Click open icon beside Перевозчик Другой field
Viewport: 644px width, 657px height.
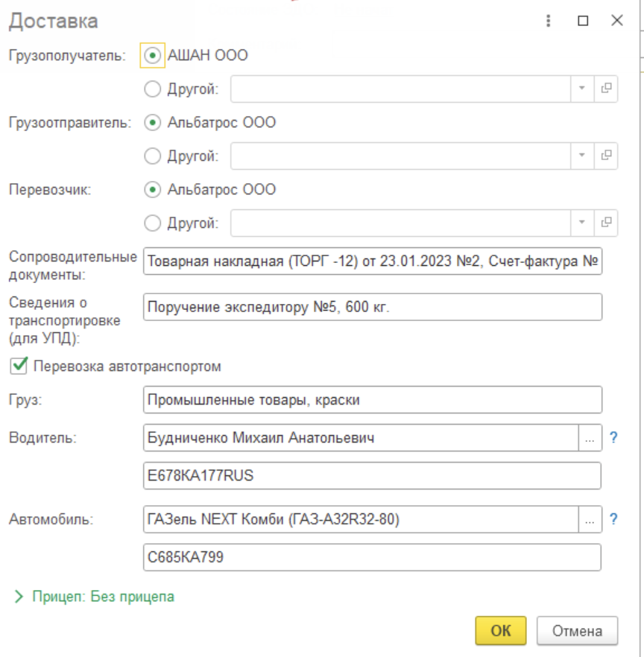pos(606,223)
